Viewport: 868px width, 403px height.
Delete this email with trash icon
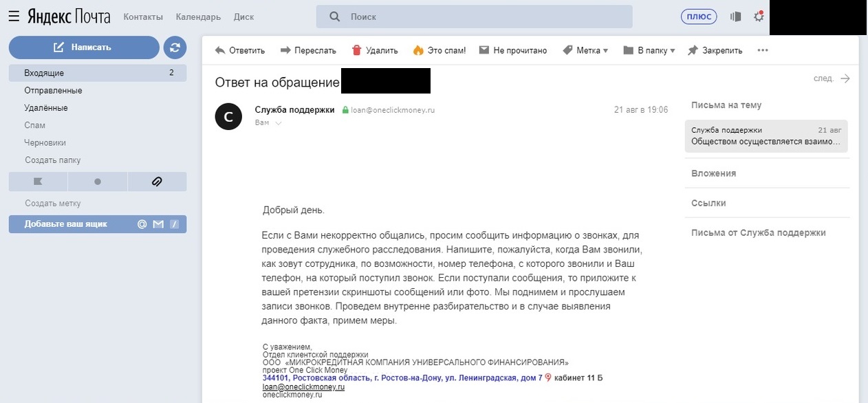[375, 50]
